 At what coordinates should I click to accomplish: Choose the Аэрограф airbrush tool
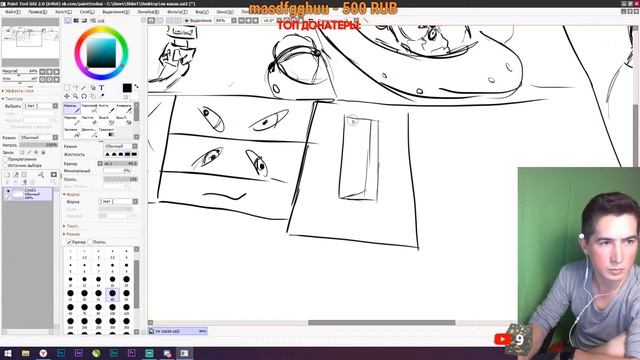click(x=89, y=108)
